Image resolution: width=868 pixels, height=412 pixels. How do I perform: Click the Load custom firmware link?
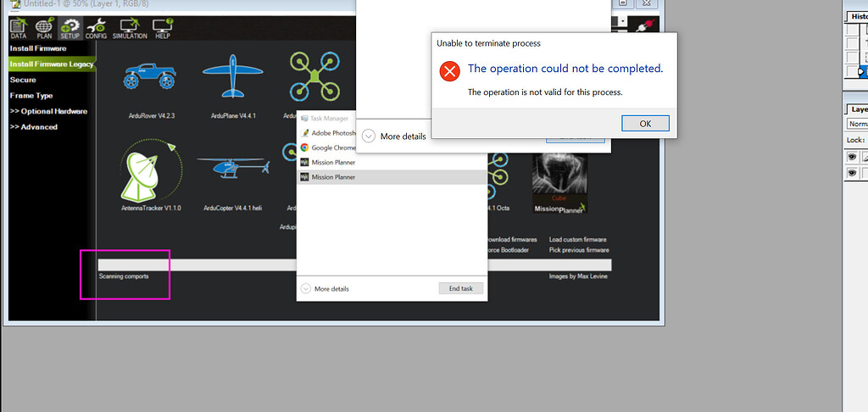click(577, 240)
